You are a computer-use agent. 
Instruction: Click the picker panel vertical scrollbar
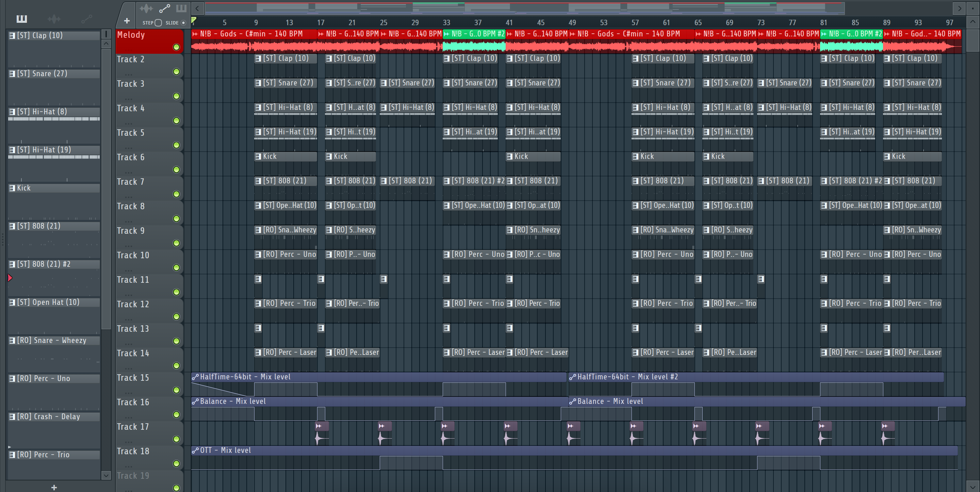(x=106, y=189)
